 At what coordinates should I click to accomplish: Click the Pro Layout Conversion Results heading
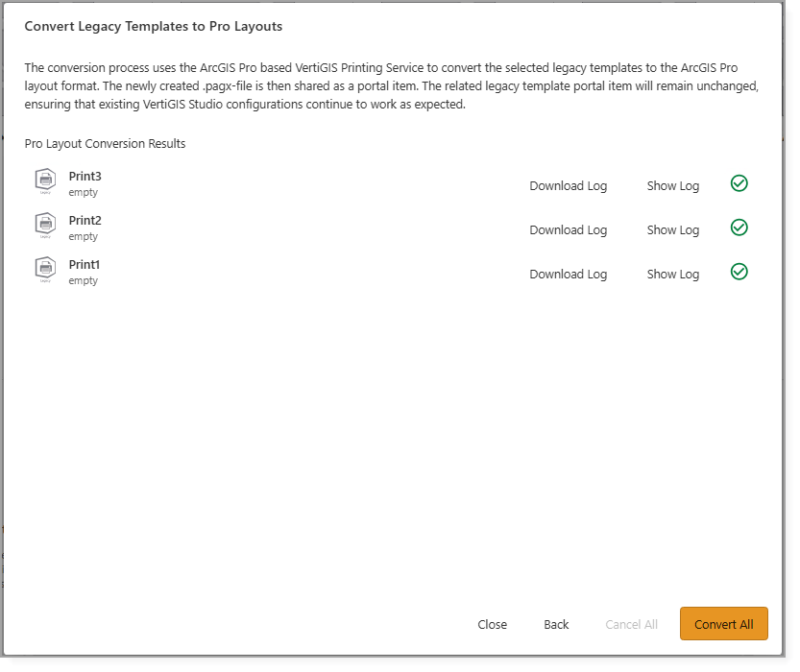click(105, 144)
